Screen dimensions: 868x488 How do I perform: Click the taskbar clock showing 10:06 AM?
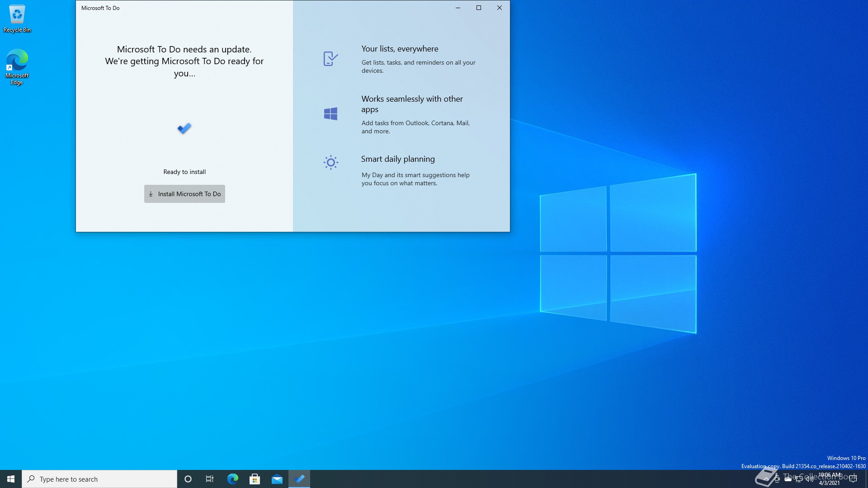click(830, 479)
